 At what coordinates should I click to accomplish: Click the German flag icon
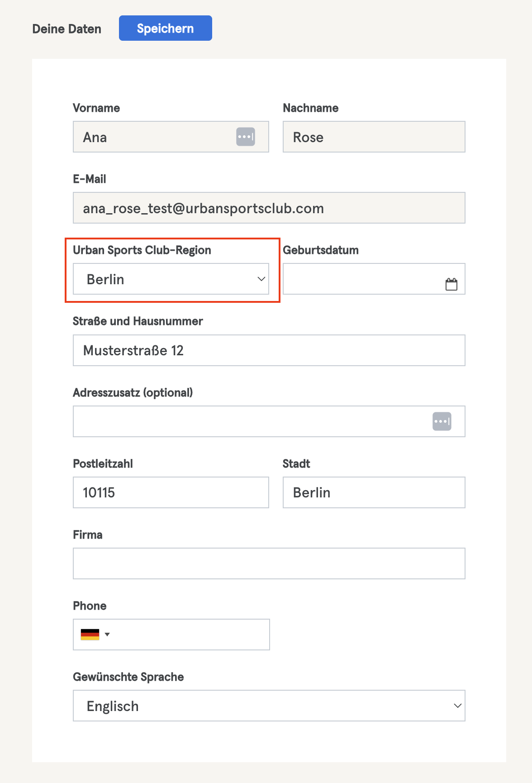[90, 635]
